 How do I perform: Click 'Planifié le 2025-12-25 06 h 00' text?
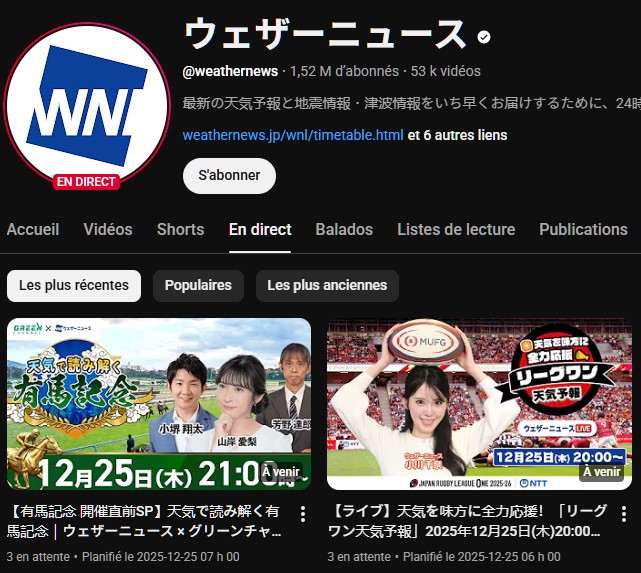click(482, 557)
